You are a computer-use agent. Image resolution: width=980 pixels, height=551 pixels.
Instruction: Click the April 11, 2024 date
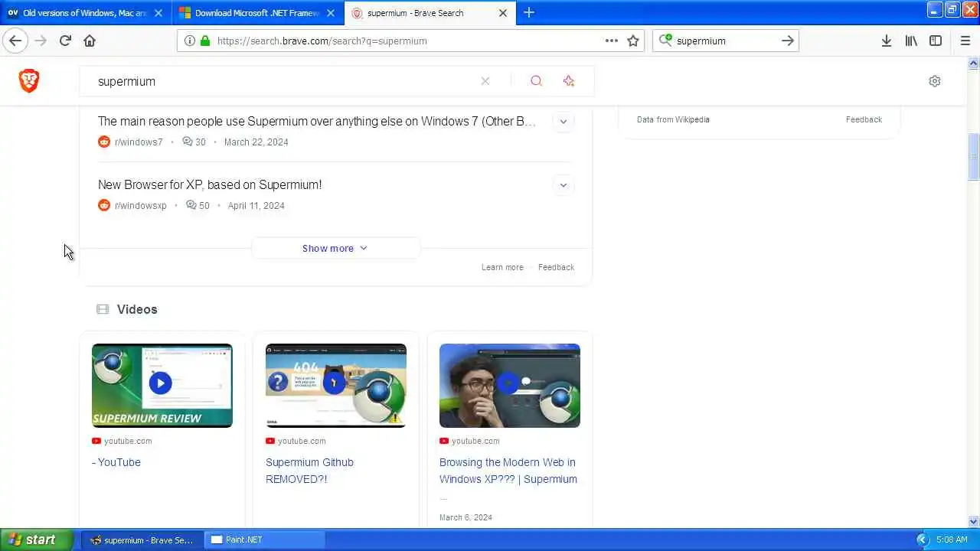pyautogui.click(x=256, y=205)
